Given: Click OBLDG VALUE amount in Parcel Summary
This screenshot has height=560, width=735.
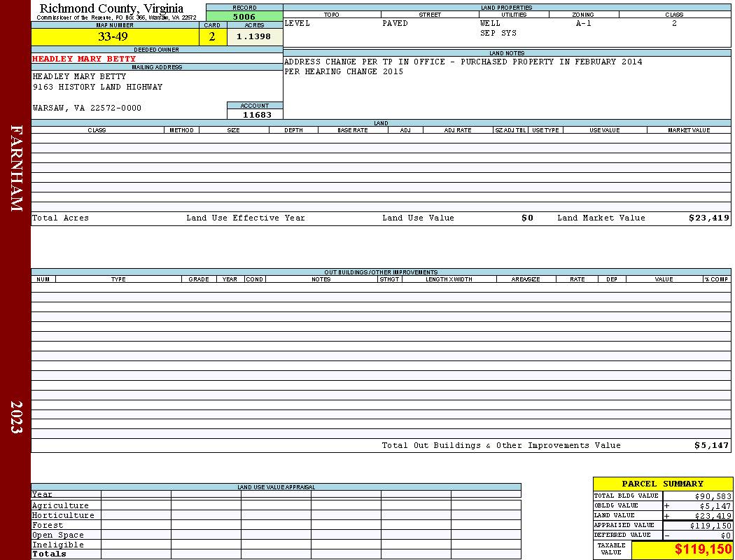Looking at the screenshot, I should click(715, 506).
